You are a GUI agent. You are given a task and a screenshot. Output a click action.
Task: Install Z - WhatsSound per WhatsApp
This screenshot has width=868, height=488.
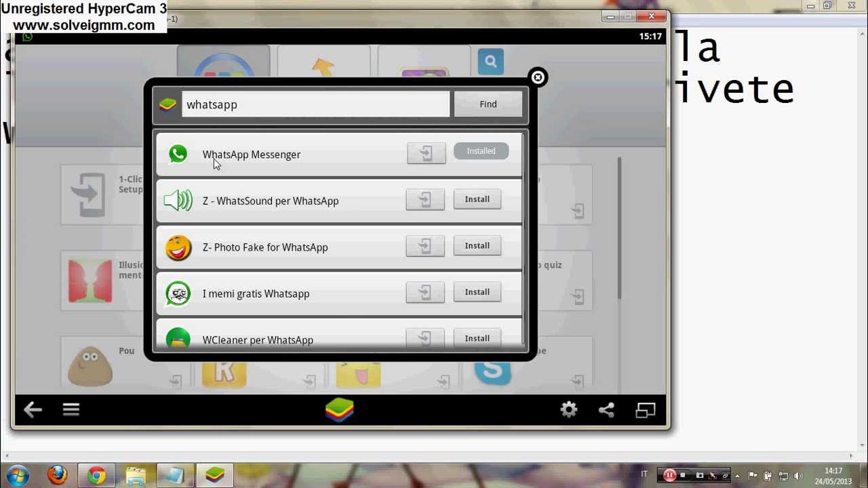pos(477,199)
